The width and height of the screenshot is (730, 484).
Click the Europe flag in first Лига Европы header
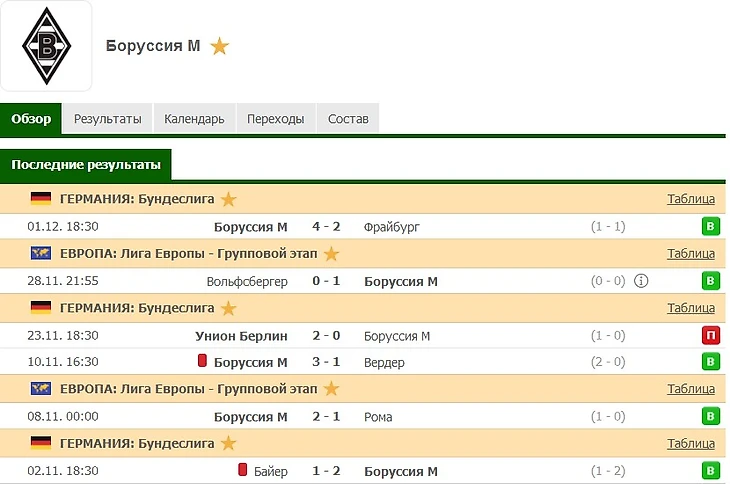[x=41, y=254]
